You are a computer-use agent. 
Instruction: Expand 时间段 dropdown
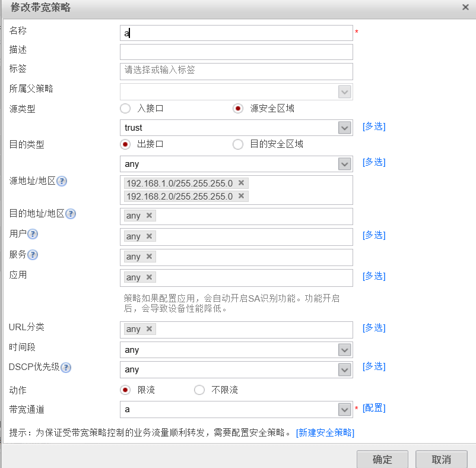point(345,350)
